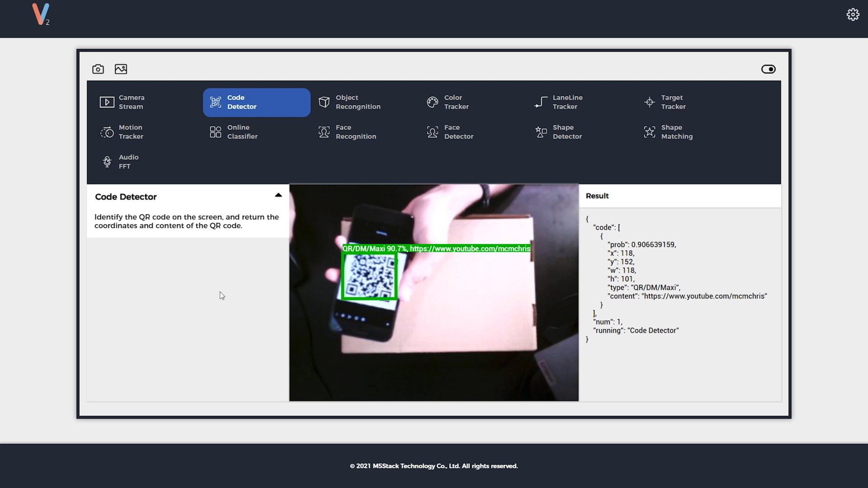Click the "w": 118 line in Result
The width and height of the screenshot is (868, 488).
coord(622,270)
